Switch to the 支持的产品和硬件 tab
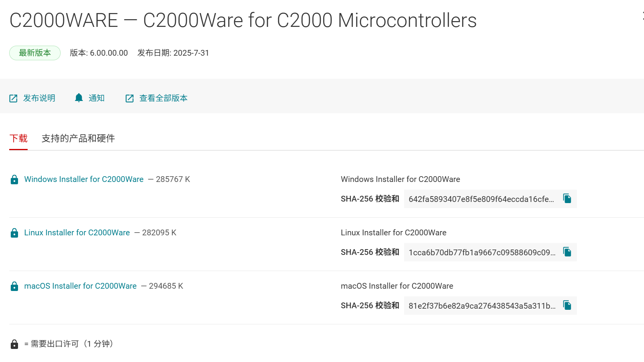Viewport: 644px width, 362px height. 78,139
